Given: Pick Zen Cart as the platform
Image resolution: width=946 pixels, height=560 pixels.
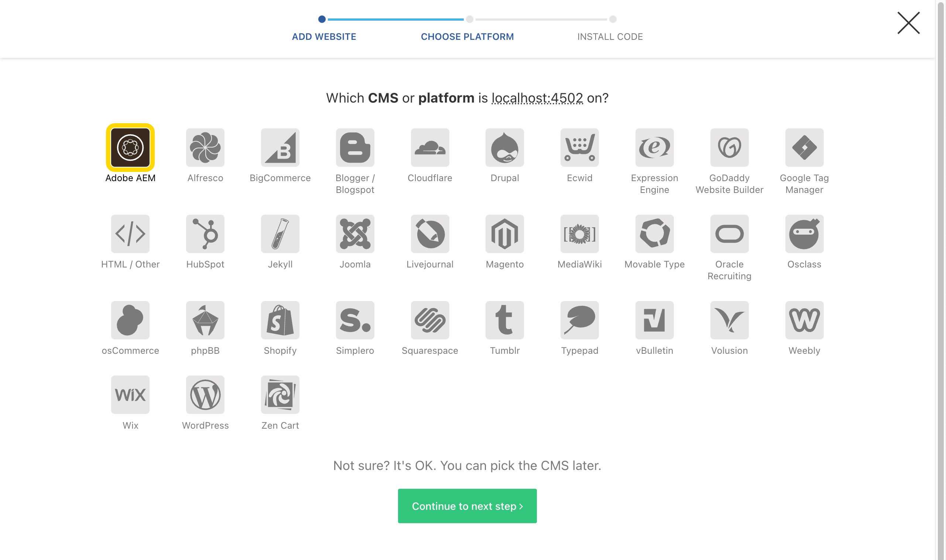Looking at the screenshot, I should [280, 394].
